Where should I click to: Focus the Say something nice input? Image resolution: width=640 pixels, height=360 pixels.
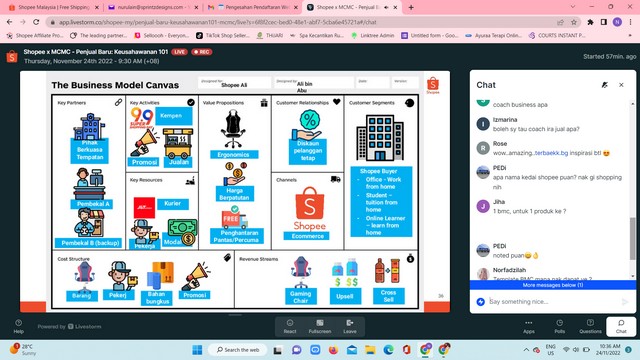[553, 302]
